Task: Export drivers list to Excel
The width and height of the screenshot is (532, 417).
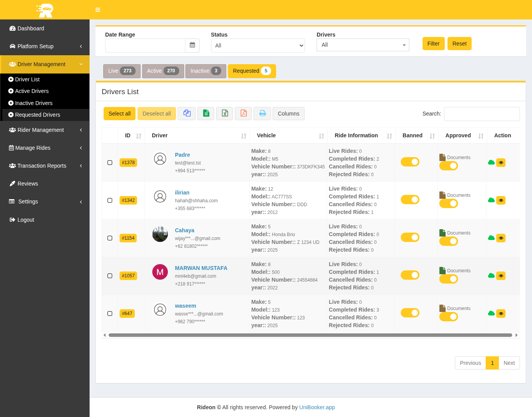Action: click(225, 114)
